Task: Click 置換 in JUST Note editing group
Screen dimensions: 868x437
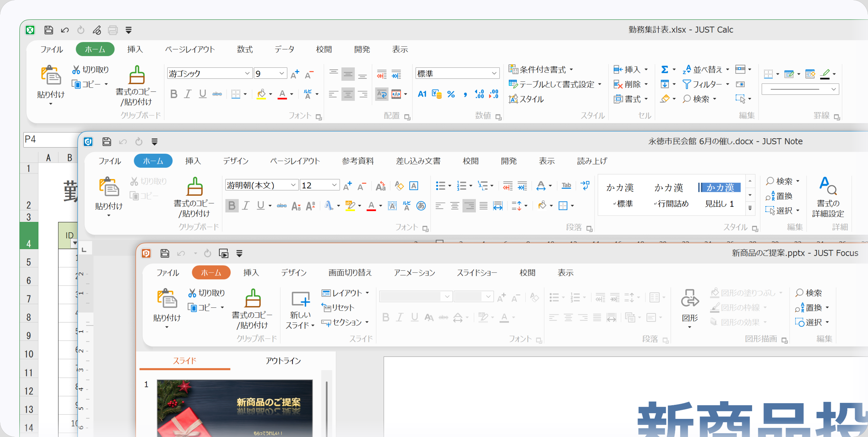Action: (779, 196)
